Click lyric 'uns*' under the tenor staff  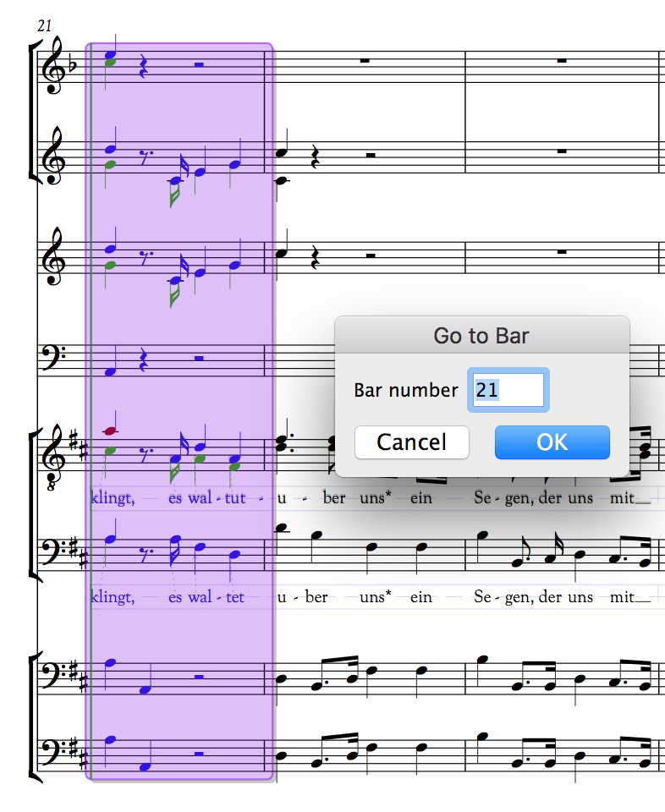pyautogui.click(x=376, y=498)
